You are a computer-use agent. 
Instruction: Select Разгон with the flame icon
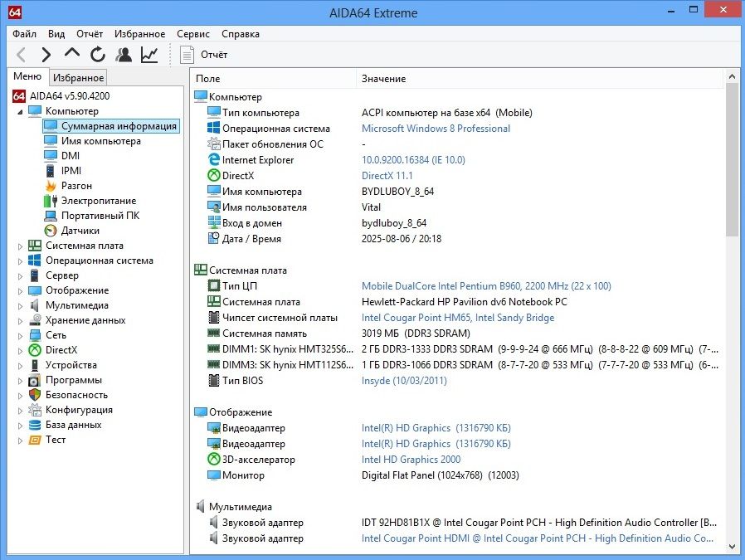[x=76, y=186]
